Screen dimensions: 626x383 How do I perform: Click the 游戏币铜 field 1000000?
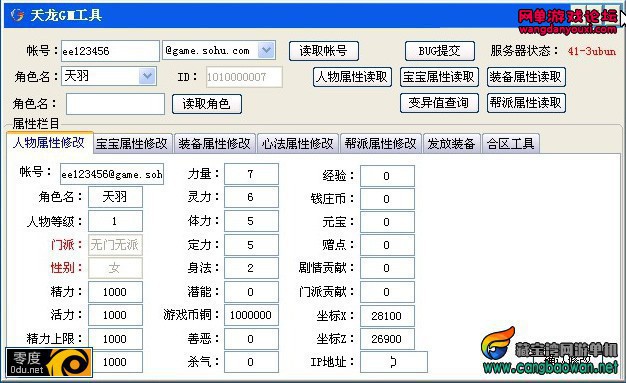251,315
